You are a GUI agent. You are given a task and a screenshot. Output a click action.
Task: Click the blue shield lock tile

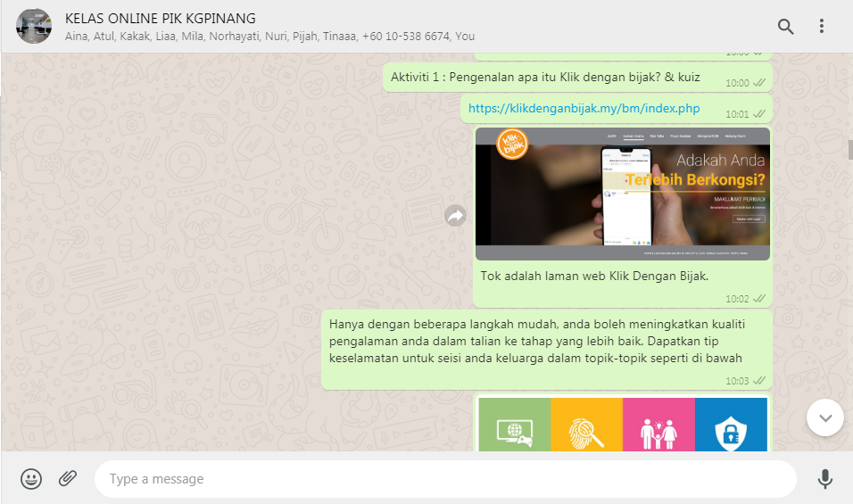click(731, 425)
